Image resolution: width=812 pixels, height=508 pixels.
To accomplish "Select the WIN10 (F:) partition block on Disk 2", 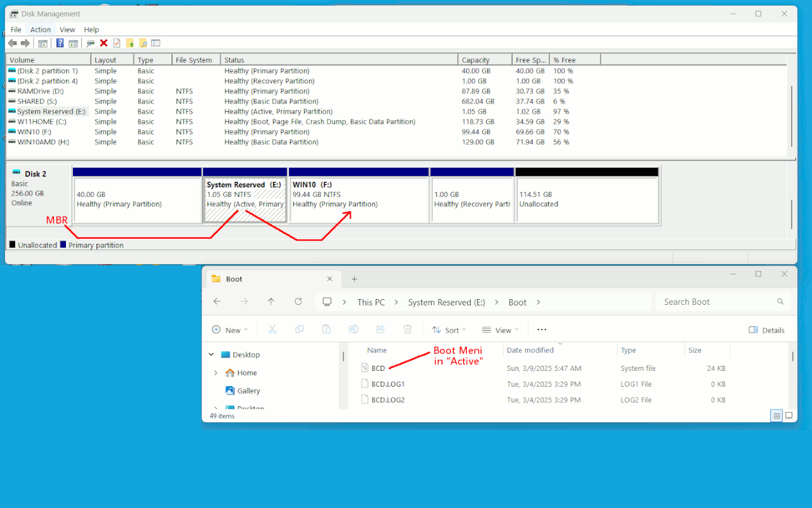I will point(359,196).
